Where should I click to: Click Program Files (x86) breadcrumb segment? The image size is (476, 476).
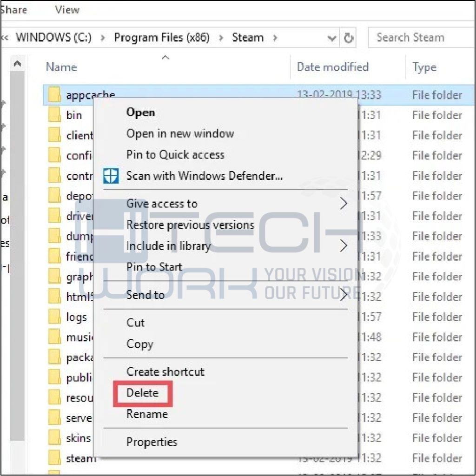tap(162, 37)
